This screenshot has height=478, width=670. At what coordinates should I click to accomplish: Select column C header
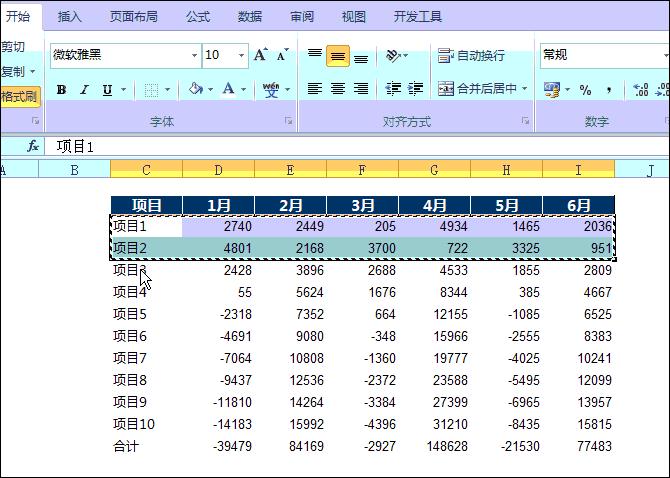[146, 170]
